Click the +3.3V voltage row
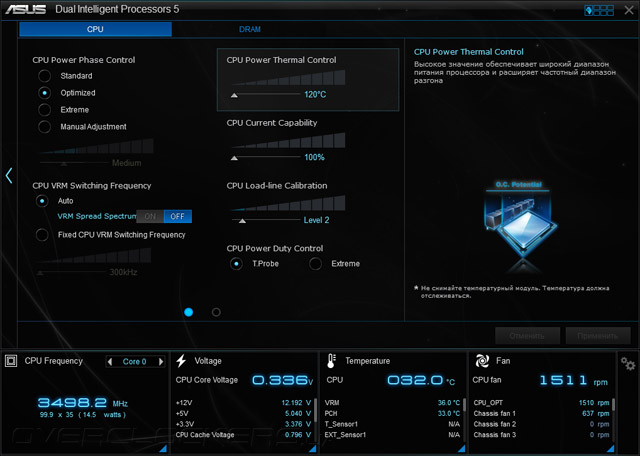This screenshot has width=640, height=456. pyautogui.click(x=243, y=424)
